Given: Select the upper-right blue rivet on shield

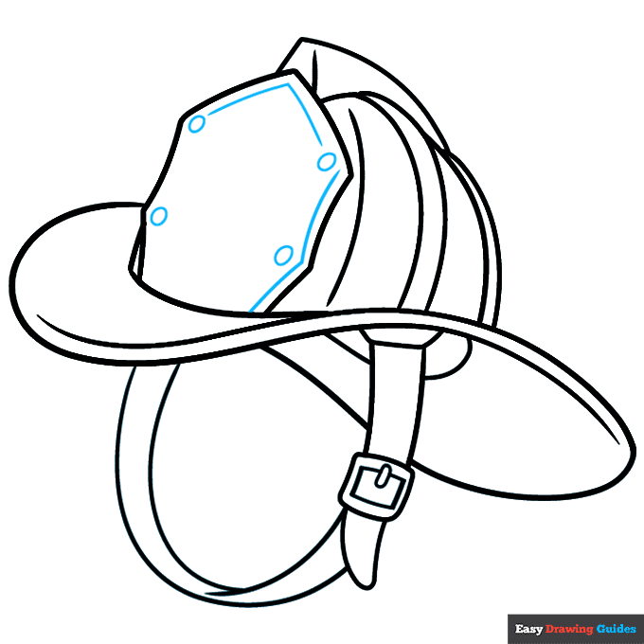Looking at the screenshot, I should tap(327, 162).
